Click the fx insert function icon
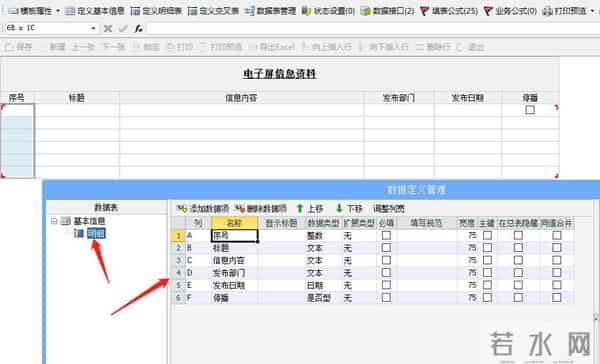 click(138, 28)
